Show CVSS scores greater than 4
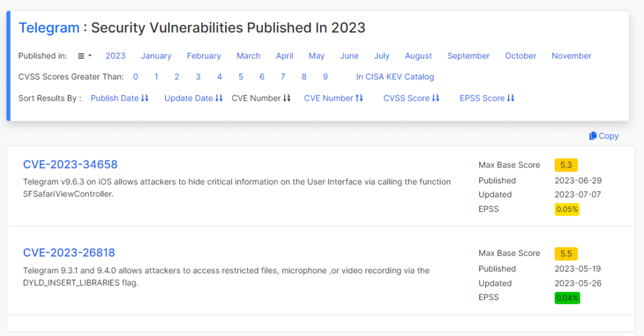Viewport: 644px width, 336px height. click(x=219, y=77)
